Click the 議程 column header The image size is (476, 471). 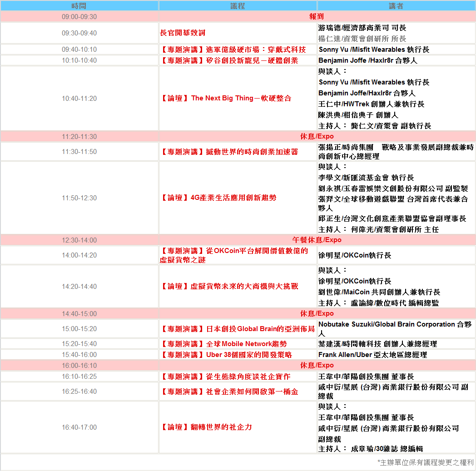point(238,6)
